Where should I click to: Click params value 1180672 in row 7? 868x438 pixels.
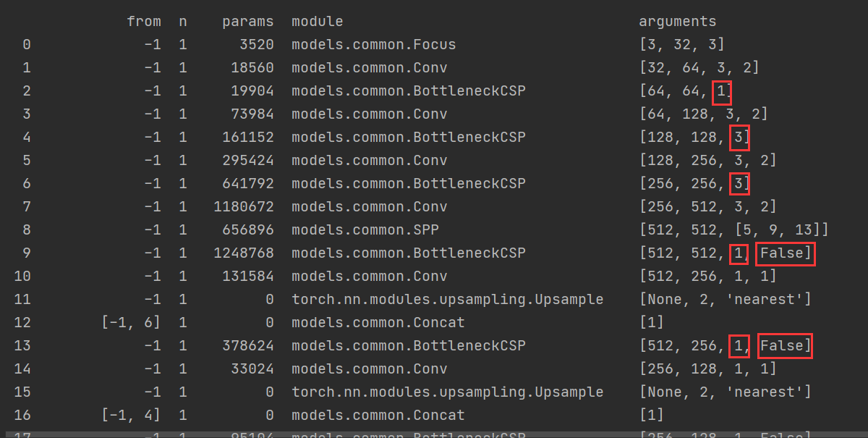(244, 207)
